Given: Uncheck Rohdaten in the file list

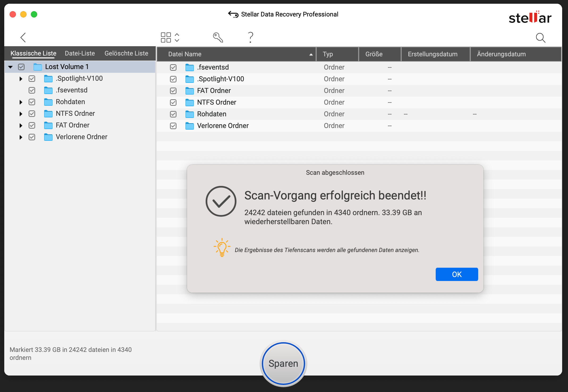Looking at the screenshot, I should point(173,114).
